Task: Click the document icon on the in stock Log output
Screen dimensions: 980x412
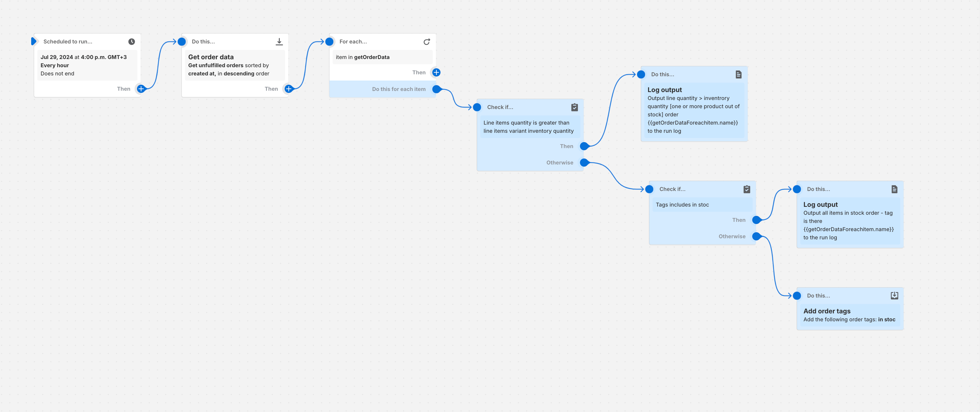Action: (x=894, y=189)
